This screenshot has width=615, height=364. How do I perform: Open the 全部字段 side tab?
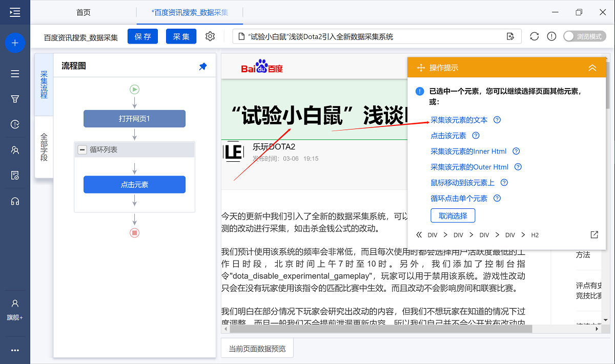pyautogui.click(x=44, y=147)
